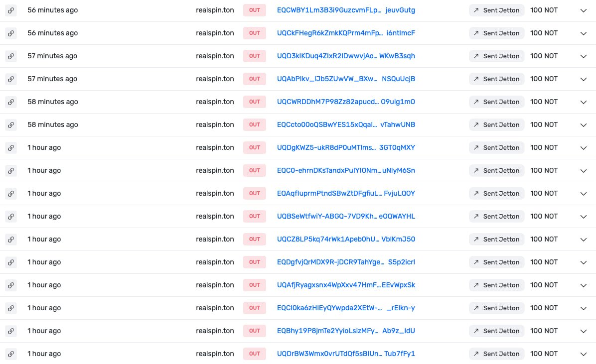This screenshot has width=596, height=364.
Task: Click Sent Jetton on FvjuLQ0Y row
Action: tap(496, 193)
